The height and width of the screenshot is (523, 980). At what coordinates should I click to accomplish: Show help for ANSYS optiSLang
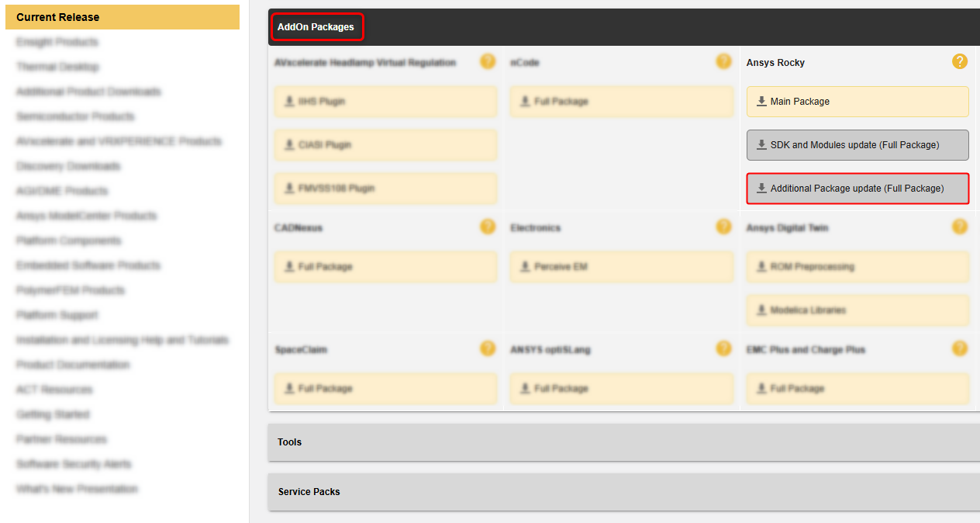click(723, 348)
